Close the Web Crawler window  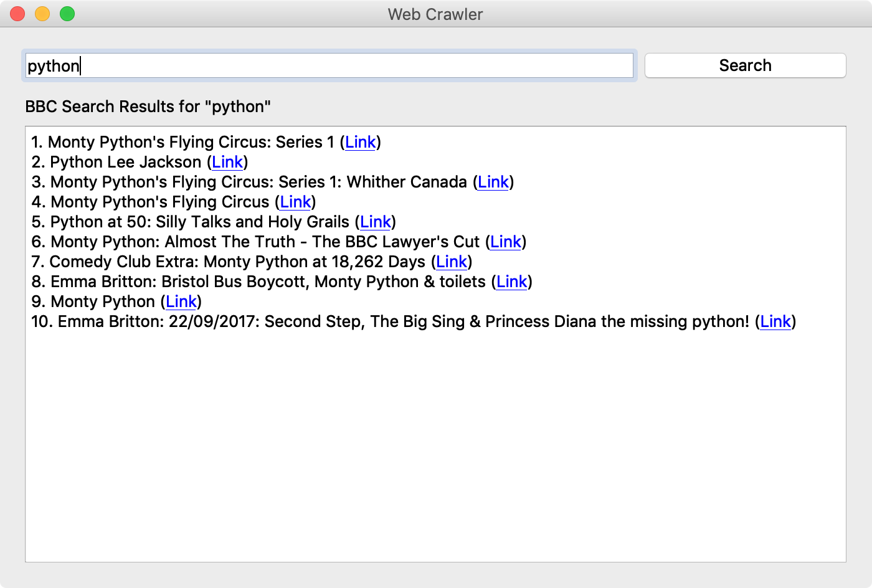17,14
